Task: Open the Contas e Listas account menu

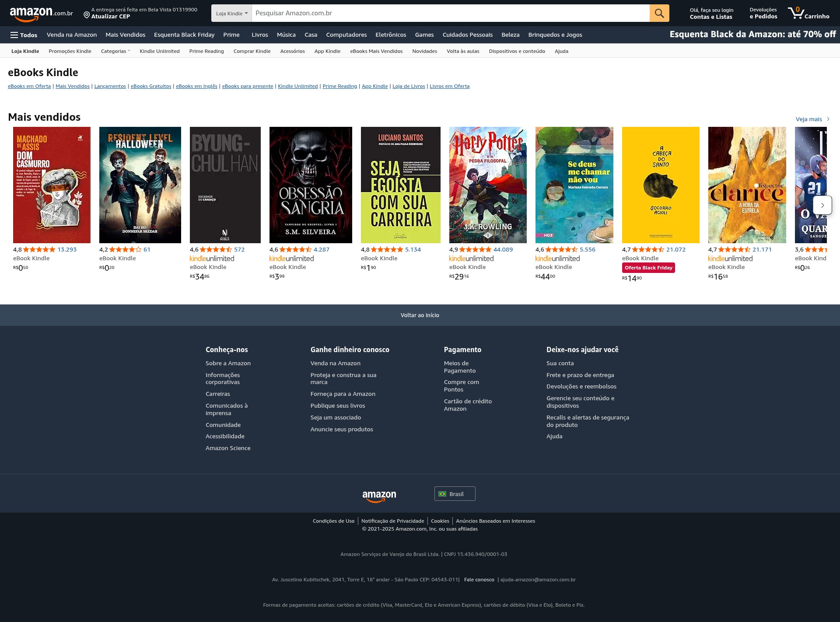Action: tap(711, 14)
